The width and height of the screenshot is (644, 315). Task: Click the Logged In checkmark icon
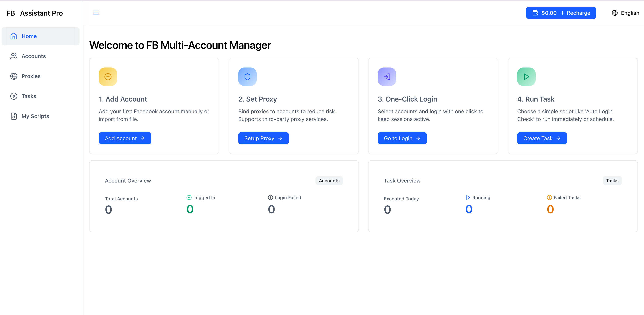(189, 197)
